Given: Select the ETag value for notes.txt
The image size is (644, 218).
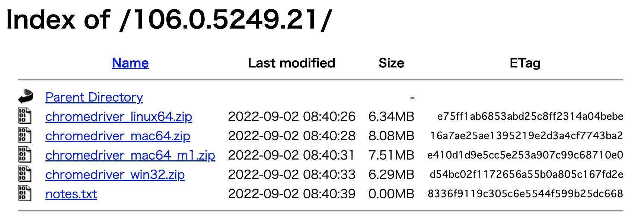Looking at the screenshot, I should tap(525, 194).
